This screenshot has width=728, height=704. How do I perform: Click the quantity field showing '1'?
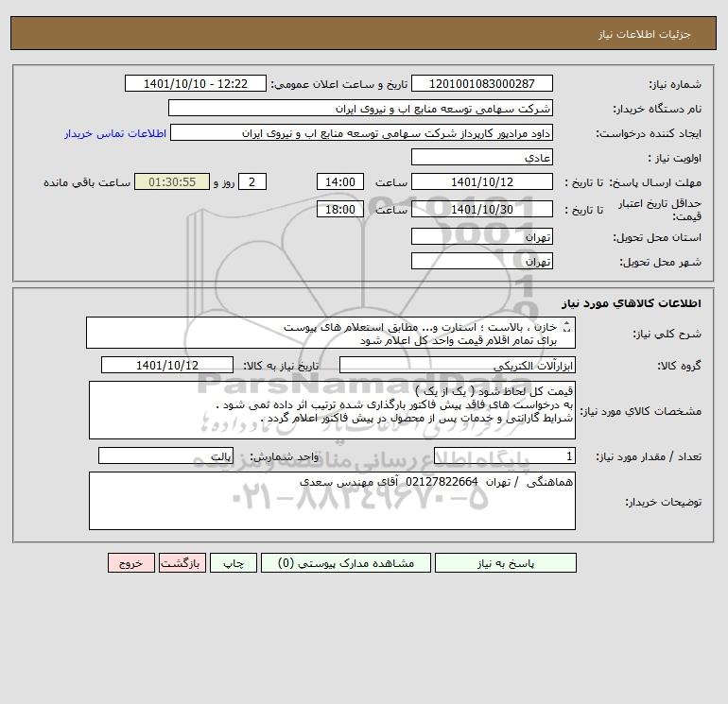505,455
